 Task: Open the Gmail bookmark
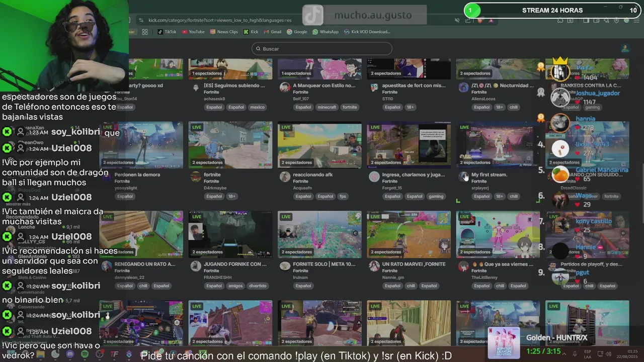[273, 32]
